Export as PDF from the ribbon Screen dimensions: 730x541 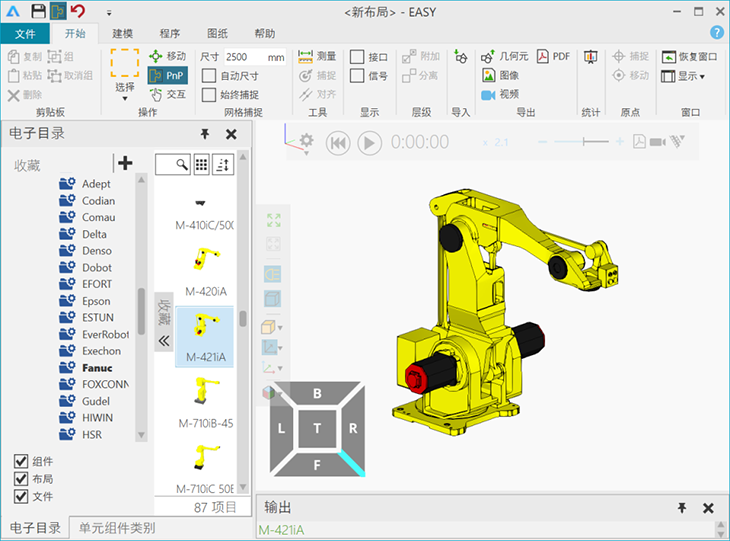point(553,56)
